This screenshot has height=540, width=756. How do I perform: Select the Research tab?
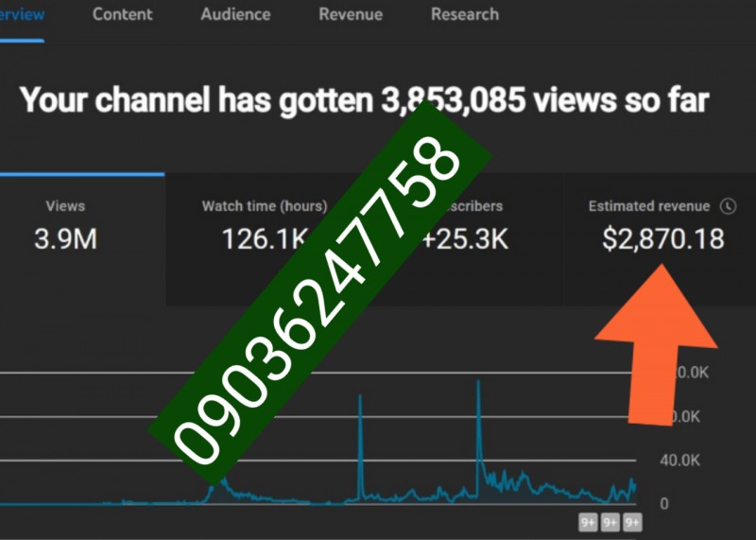coord(465,14)
